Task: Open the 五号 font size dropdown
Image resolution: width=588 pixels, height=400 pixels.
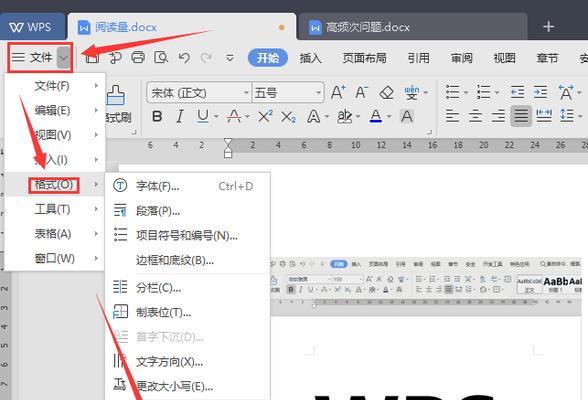Action: pos(288,93)
